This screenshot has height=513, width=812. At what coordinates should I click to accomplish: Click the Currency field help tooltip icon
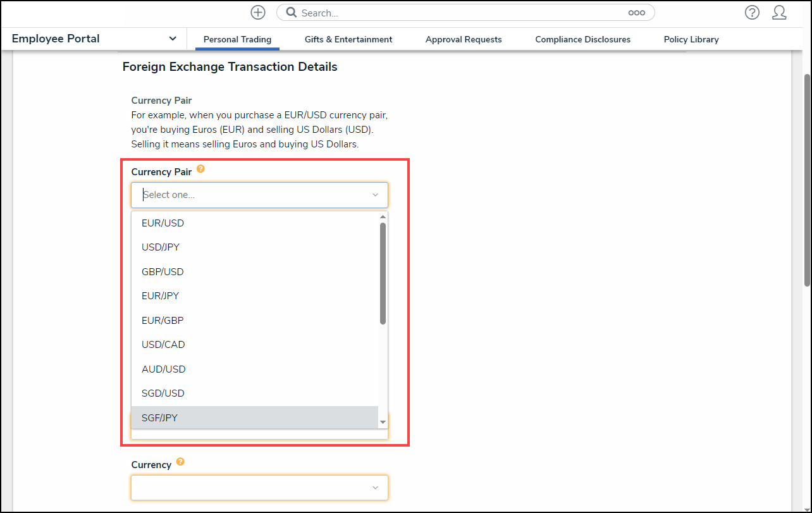tap(180, 462)
